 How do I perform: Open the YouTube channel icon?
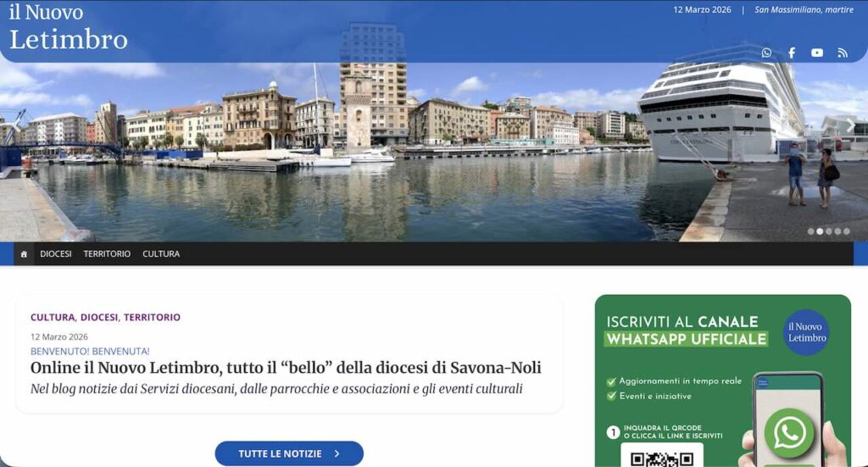pos(817,53)
